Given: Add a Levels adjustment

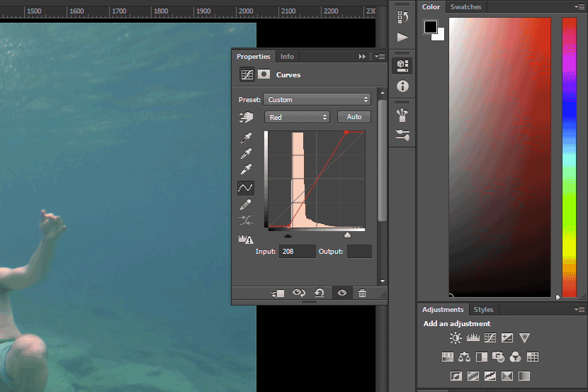Looking at the screenshot, I should click(x=473, y=338).
